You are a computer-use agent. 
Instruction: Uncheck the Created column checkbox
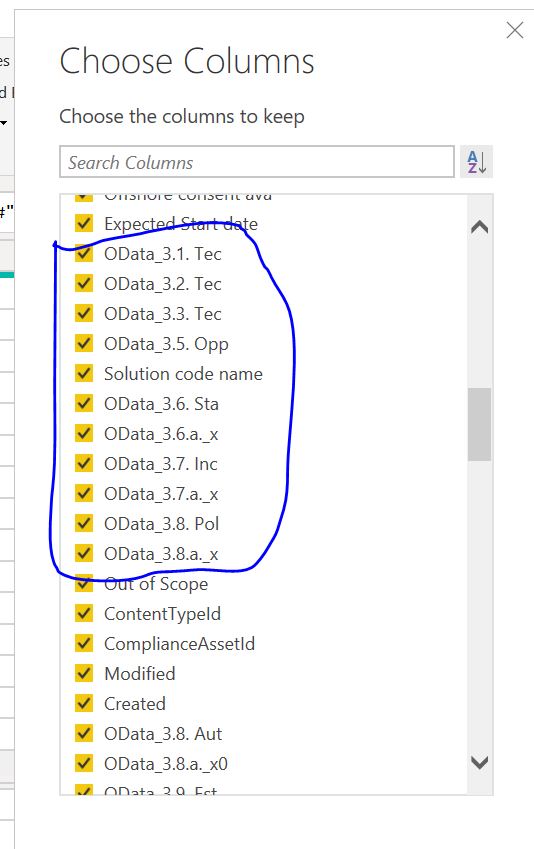(84, 703)
